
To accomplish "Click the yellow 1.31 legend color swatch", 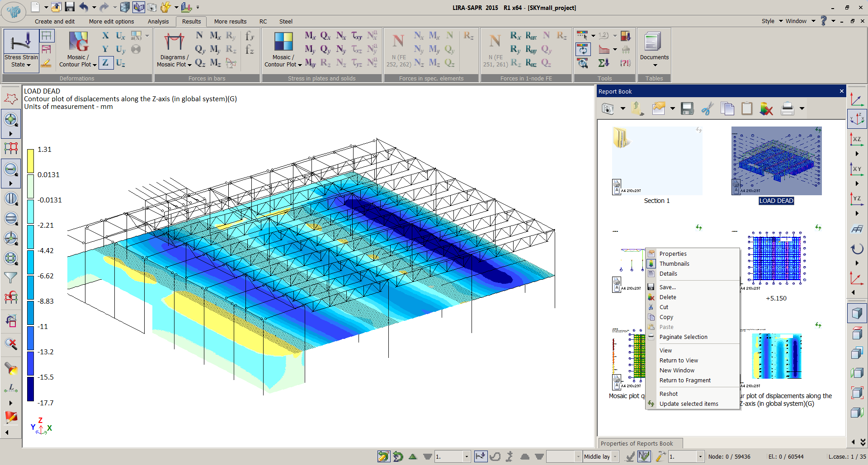I will click(x=30, y=161).
